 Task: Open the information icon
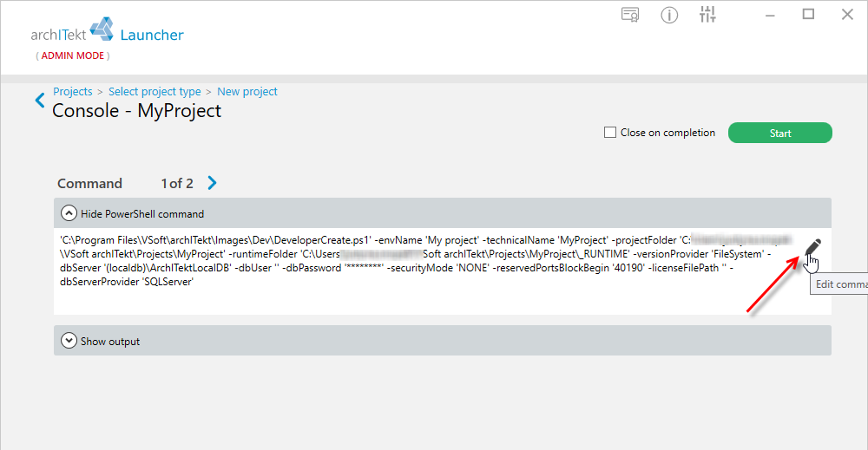coord(669,15)
